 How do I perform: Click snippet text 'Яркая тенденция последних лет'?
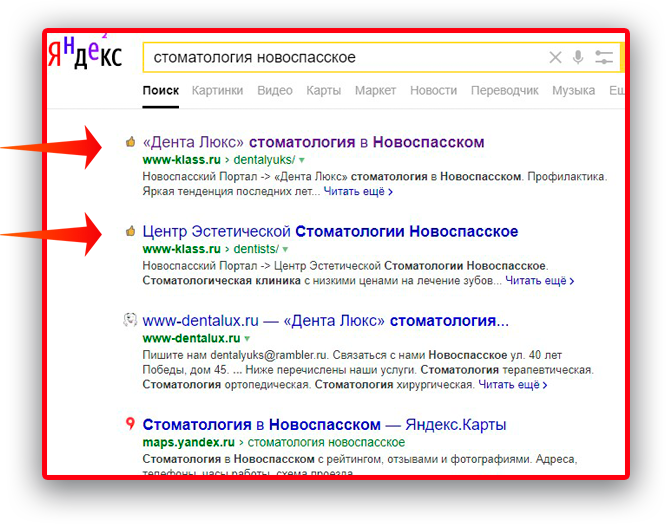pos(227,192)
